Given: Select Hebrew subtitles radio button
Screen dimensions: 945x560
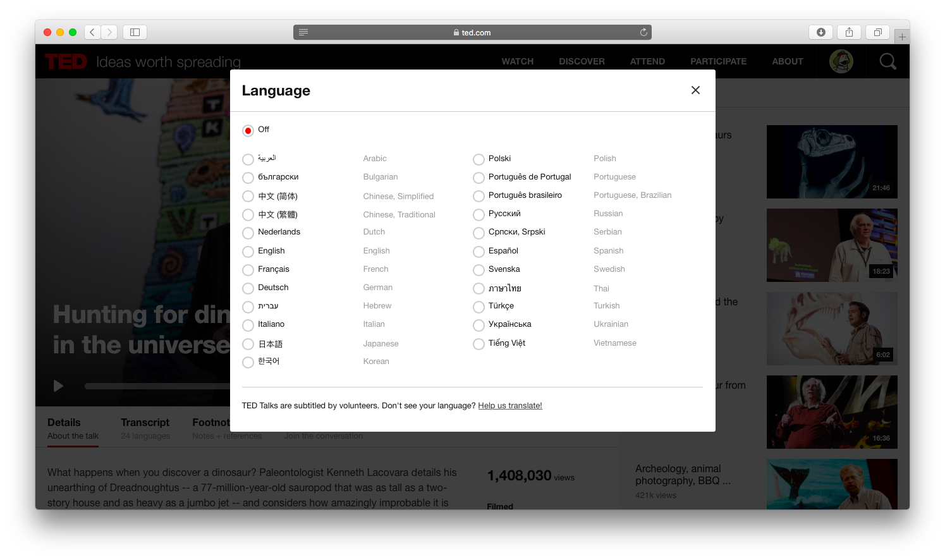Looking at the screenshot, I should point(248,307).
